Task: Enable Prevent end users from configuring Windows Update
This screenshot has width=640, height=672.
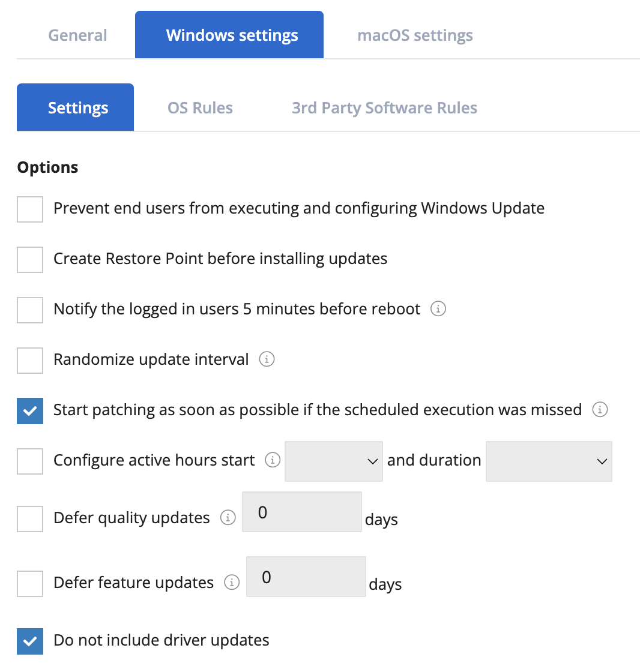Action: click(x=30, y=209)
